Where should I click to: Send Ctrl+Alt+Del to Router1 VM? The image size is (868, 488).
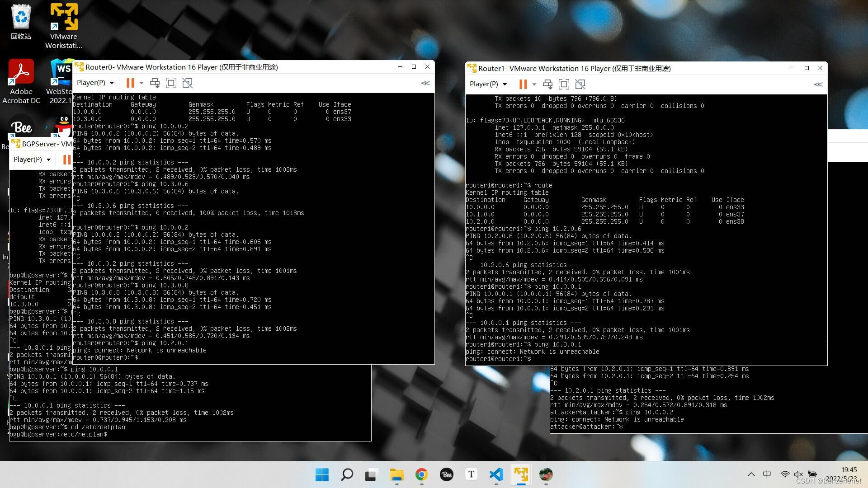(547, 84)
